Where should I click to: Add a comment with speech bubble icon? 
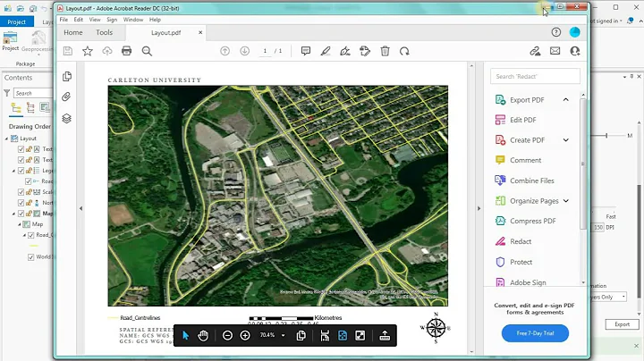point(306,51)
